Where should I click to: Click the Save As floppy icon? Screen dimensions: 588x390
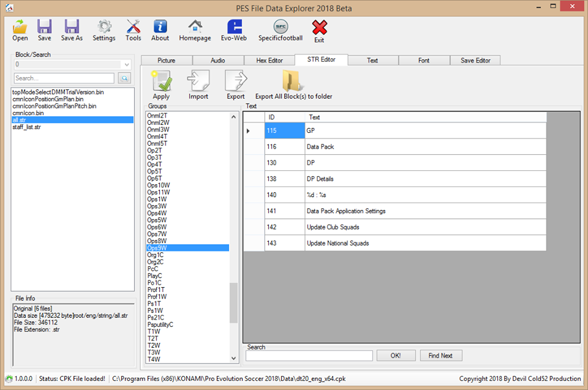(72, 28)
